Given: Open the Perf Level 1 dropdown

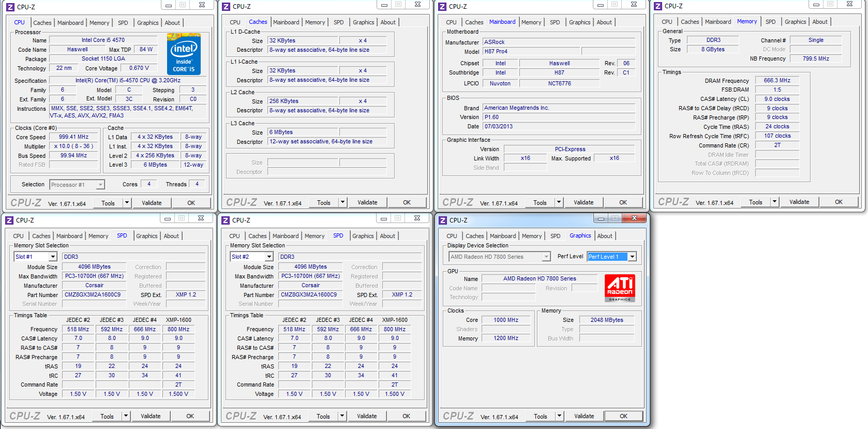Looking at the screenshot, I should (x=632, y=257).
